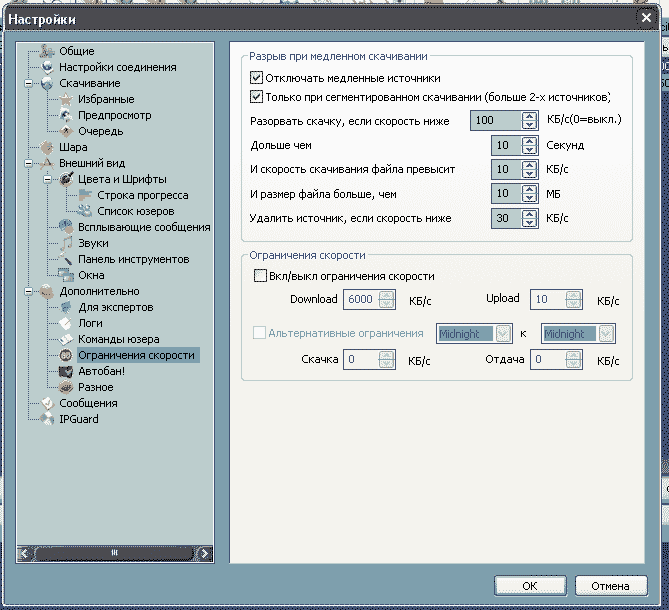Uncheck Отключать медленные источники checkbox

(x=256, y=78)
